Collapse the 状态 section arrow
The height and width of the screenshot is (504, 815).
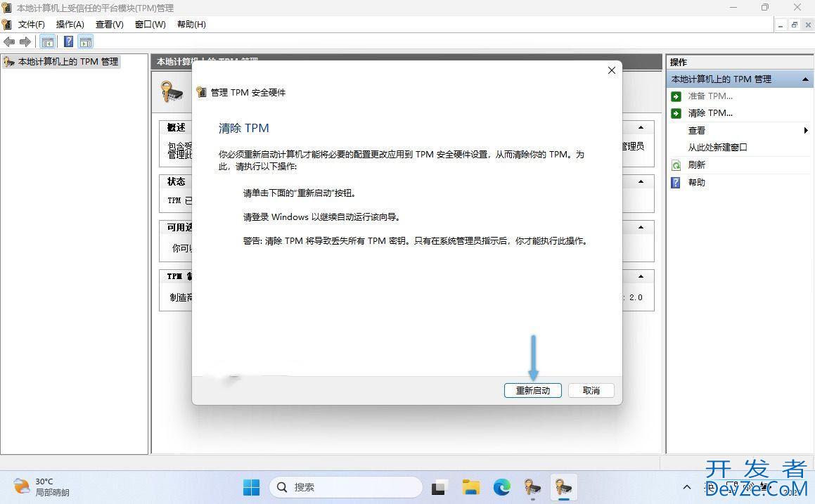(x=641, y=181)
